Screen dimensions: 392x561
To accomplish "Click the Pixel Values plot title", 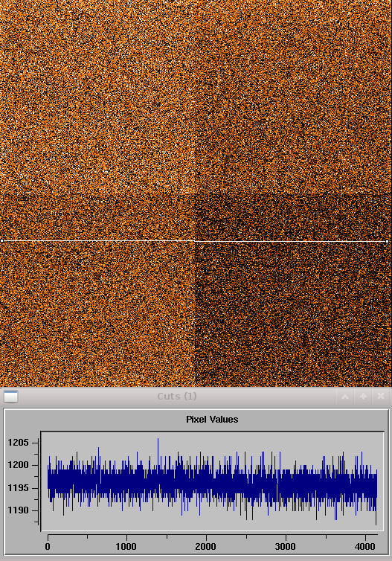I will coord(212,420).
